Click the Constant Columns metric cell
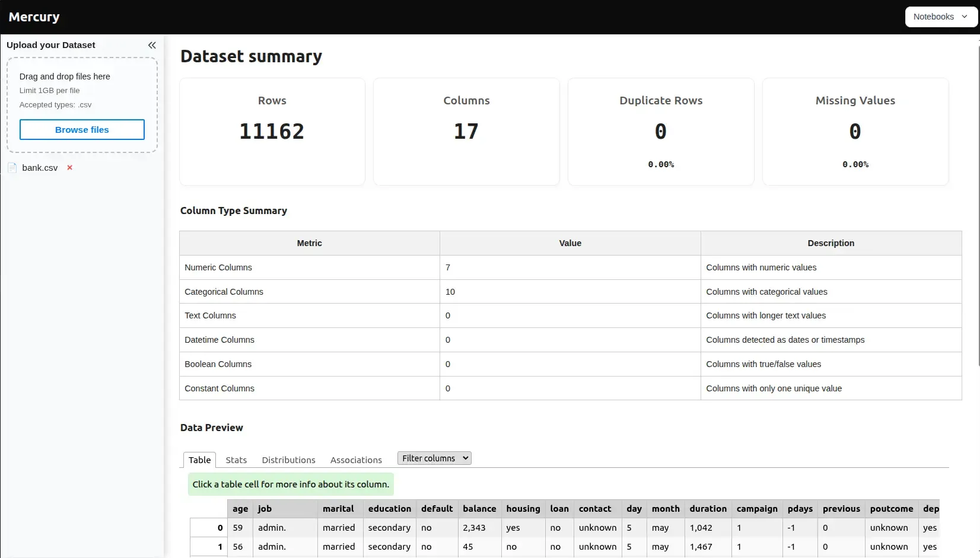980x558 pixels. tap(310, 388)
